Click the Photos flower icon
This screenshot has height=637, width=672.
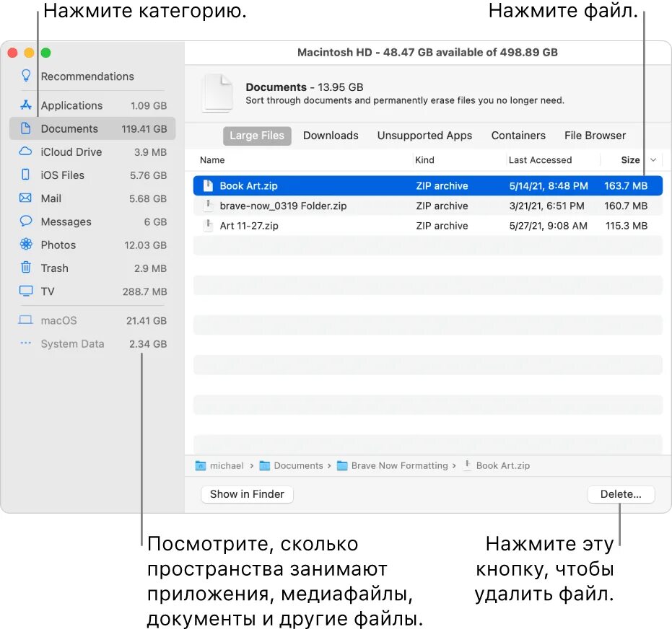click(x=26, y=244)
